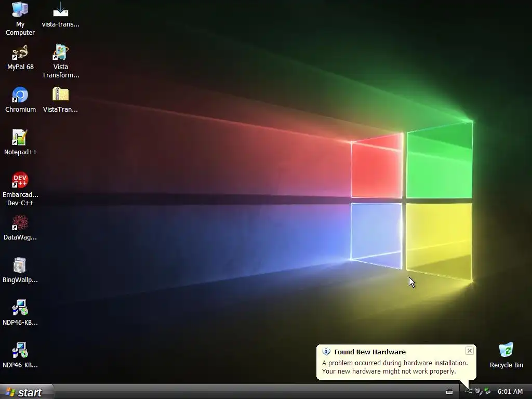
Task: Click the Safely Remove Hardware tray icon
Action: 487,392
